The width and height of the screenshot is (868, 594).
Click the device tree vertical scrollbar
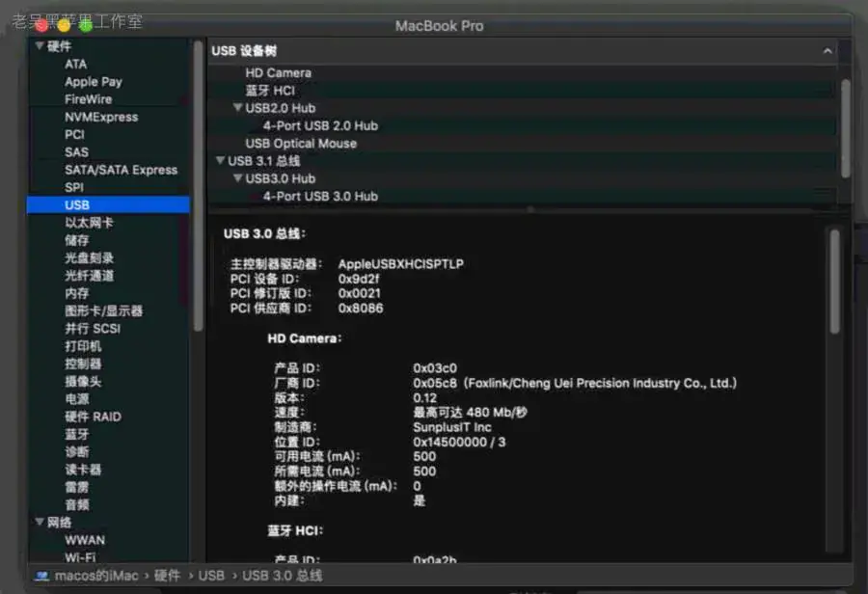845,129
